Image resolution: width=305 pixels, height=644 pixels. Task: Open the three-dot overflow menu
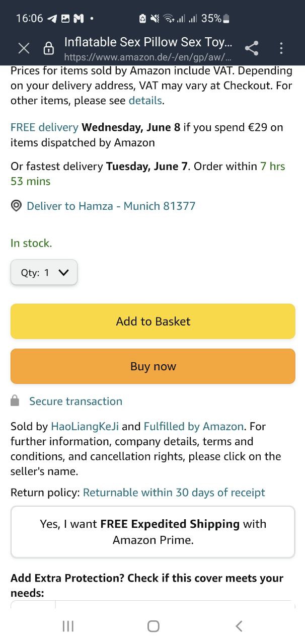(x=281, y=48)
